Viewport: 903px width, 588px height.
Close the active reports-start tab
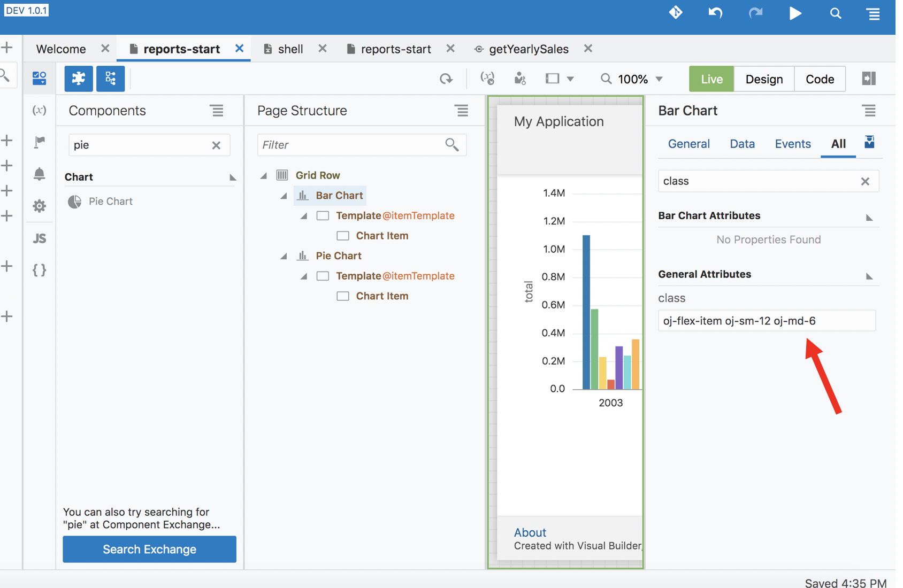[239, 49]
